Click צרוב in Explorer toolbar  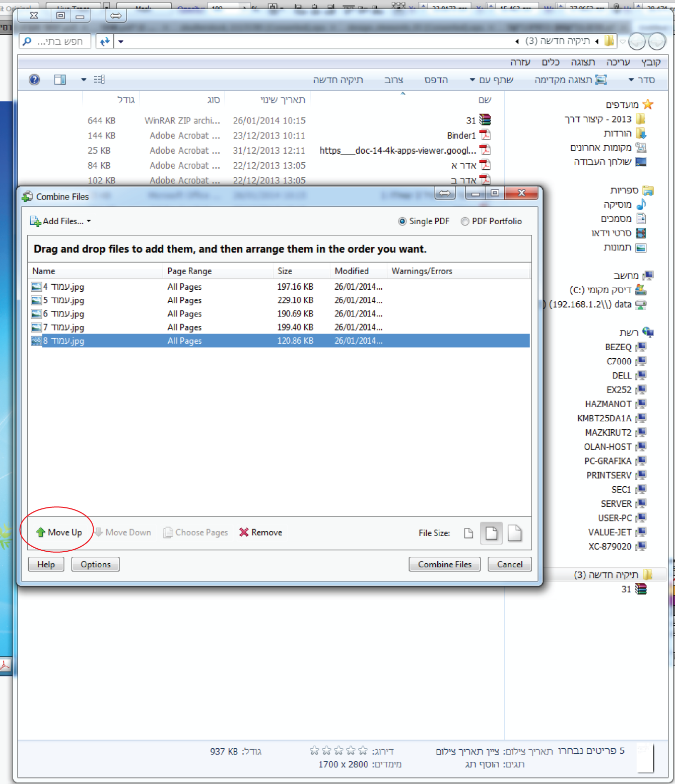coord(393,80)
